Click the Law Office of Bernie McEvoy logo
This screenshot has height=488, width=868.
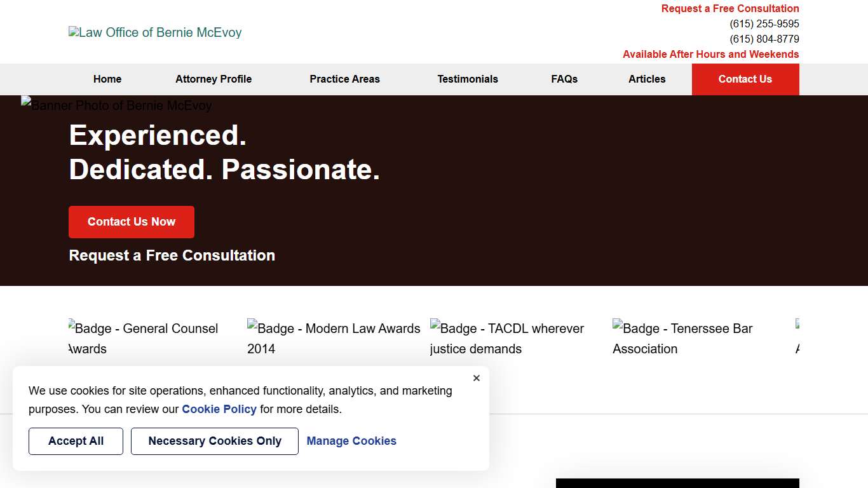(x=155, y=32)
